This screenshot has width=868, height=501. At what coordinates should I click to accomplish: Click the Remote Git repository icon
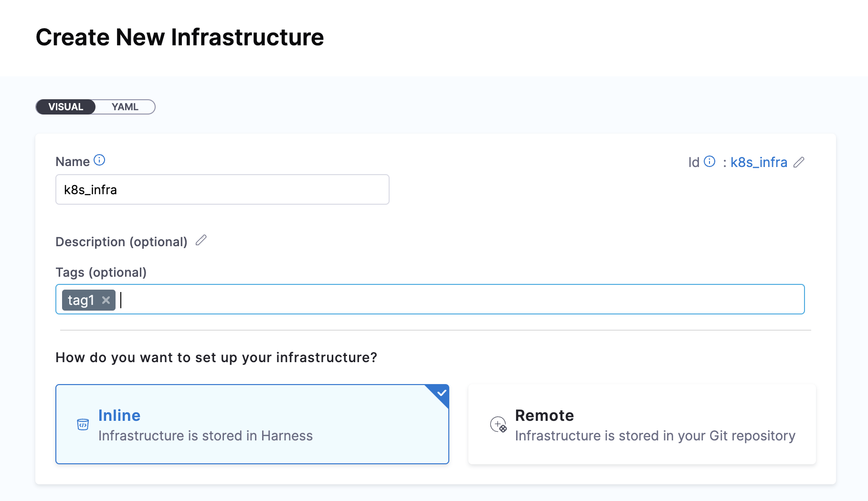click(498, 424)
